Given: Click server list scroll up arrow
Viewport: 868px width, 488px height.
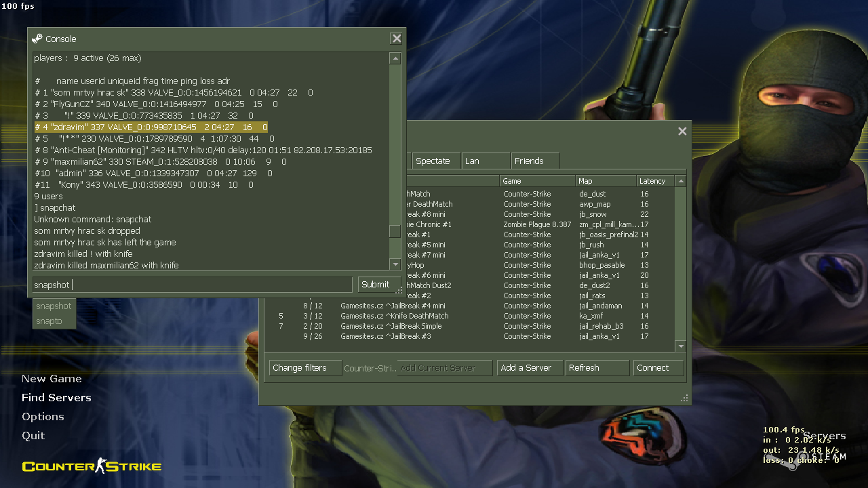Looking at the screenshot, I should pos(681,181).
